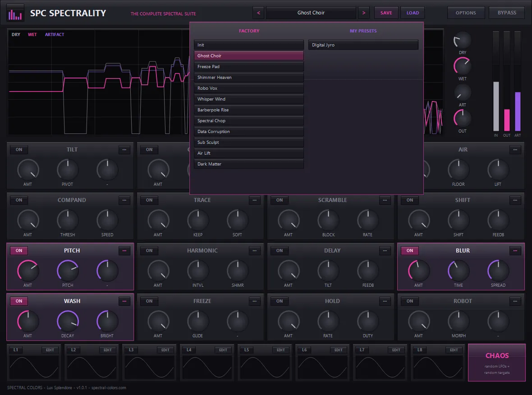Edit LFO L1

(x=50, y=350)
